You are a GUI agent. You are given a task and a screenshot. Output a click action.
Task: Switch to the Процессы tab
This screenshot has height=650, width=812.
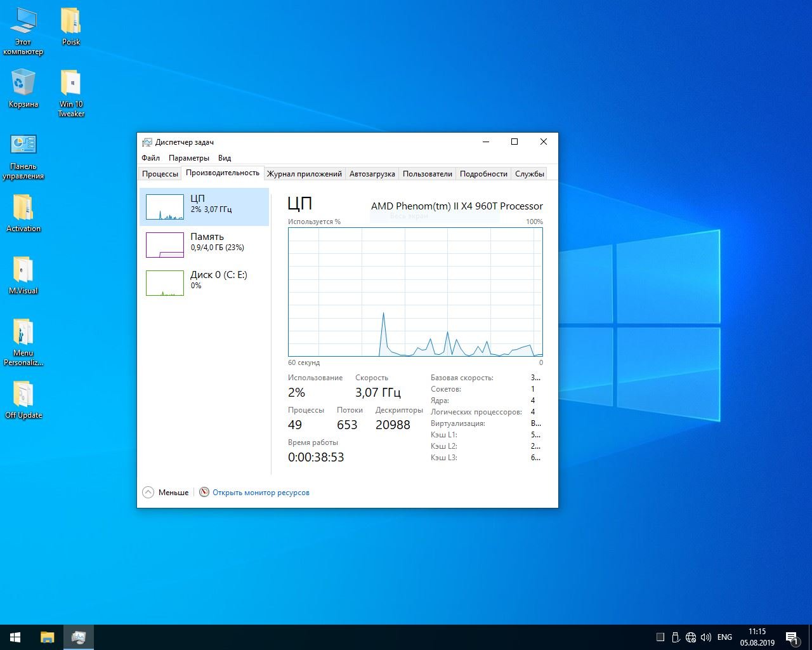click(x=160, y=174)
